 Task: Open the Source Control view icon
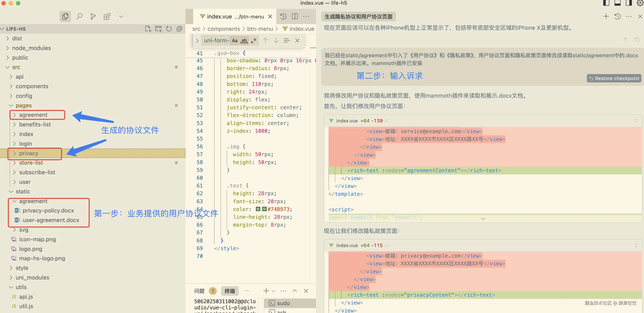(93, 16)
